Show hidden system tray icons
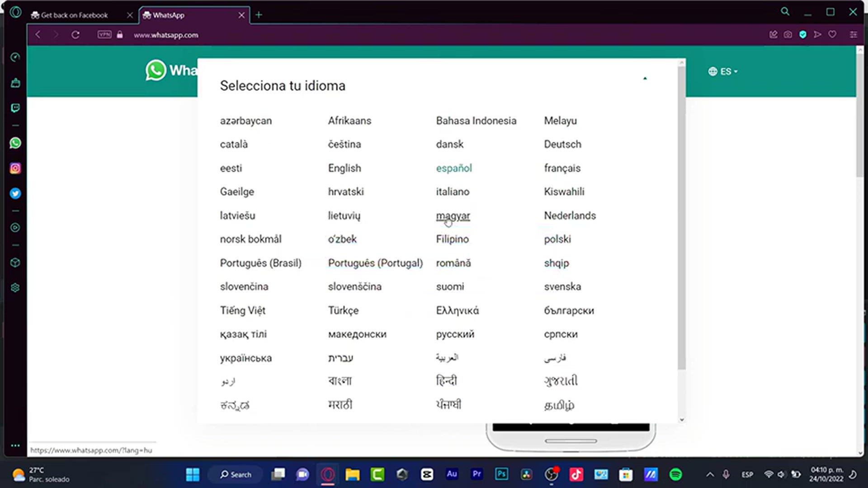The image size is (868, 488). point(710,474)
